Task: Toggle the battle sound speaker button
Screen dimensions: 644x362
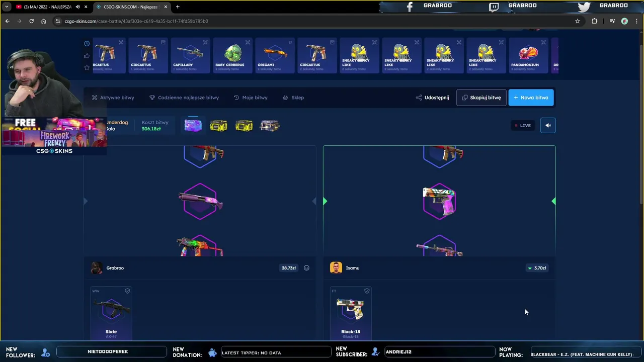Action: tap(548, 125)
